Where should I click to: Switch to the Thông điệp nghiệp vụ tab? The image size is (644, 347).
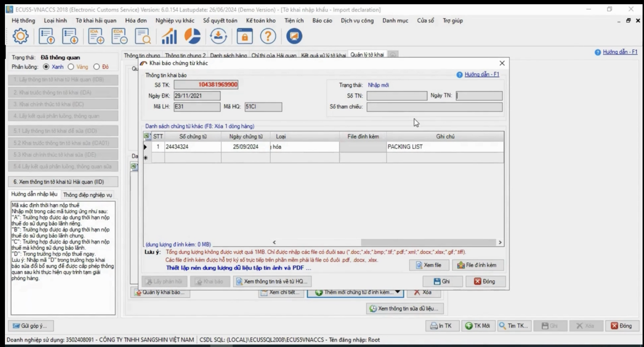(x=87, y=195)
